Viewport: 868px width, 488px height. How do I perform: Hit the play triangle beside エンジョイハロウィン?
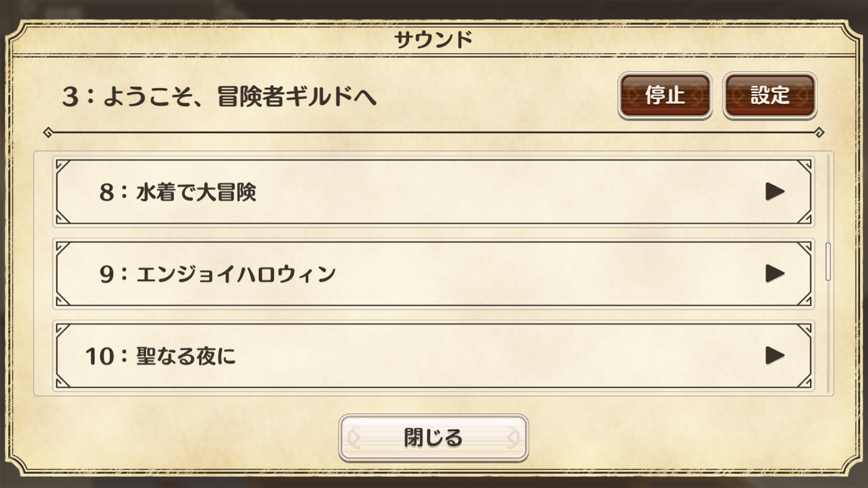[x=775, y=274]
